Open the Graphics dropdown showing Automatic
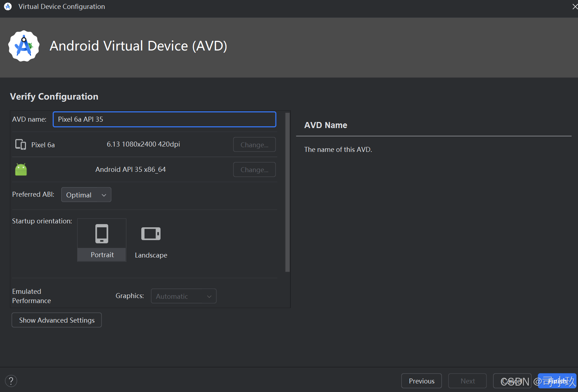The height and width of the screenshot is (392, 578). coord(183,296)
